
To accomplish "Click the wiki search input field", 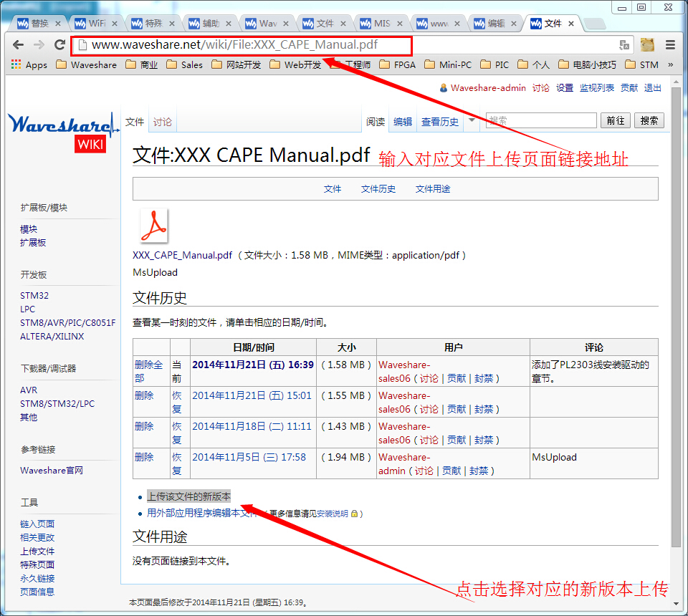I will tap(541, 120).
